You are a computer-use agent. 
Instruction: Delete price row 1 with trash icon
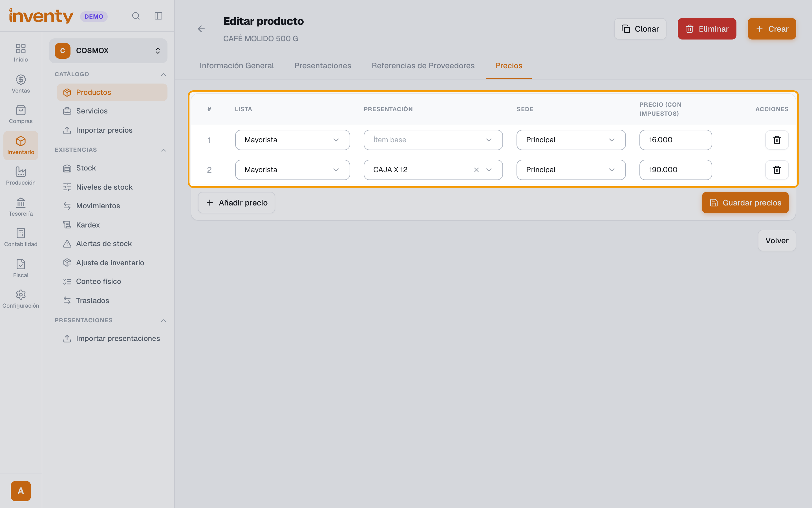pos(777,140)
